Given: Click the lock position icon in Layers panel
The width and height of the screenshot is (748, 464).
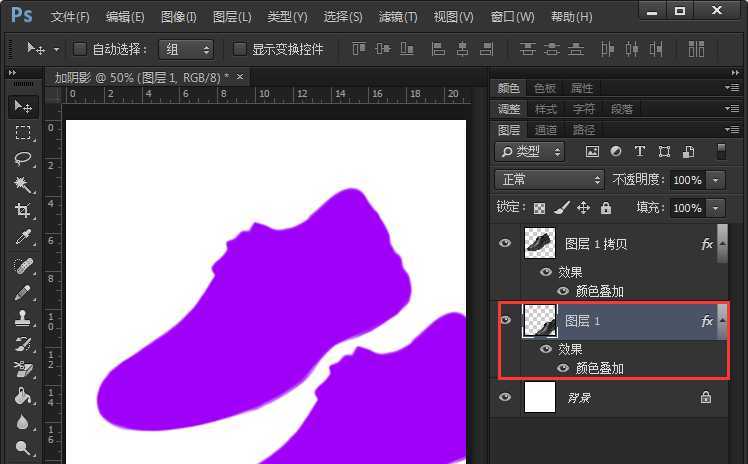Looking at the screenshot, I should [584, 208].
